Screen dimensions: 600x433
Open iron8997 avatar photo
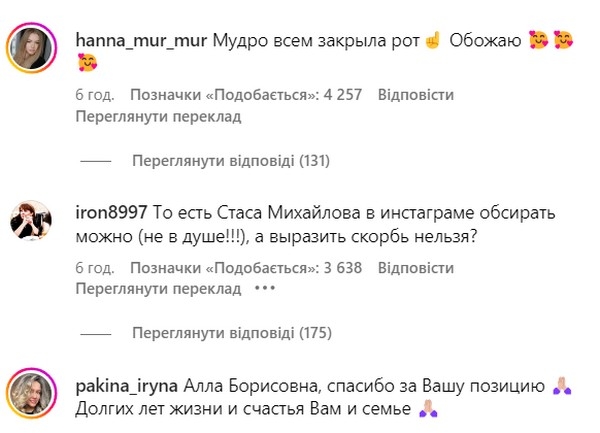[x=31, y=220]
